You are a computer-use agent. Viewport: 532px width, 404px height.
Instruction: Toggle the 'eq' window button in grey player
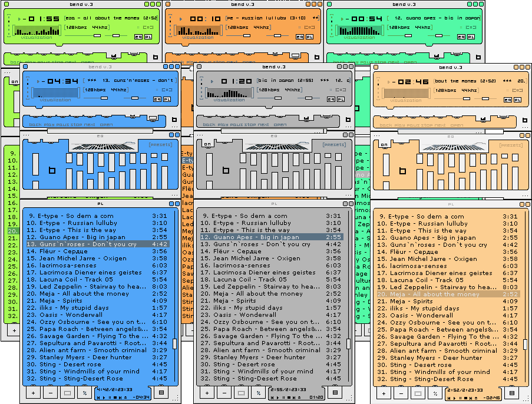tap(331, 99)
